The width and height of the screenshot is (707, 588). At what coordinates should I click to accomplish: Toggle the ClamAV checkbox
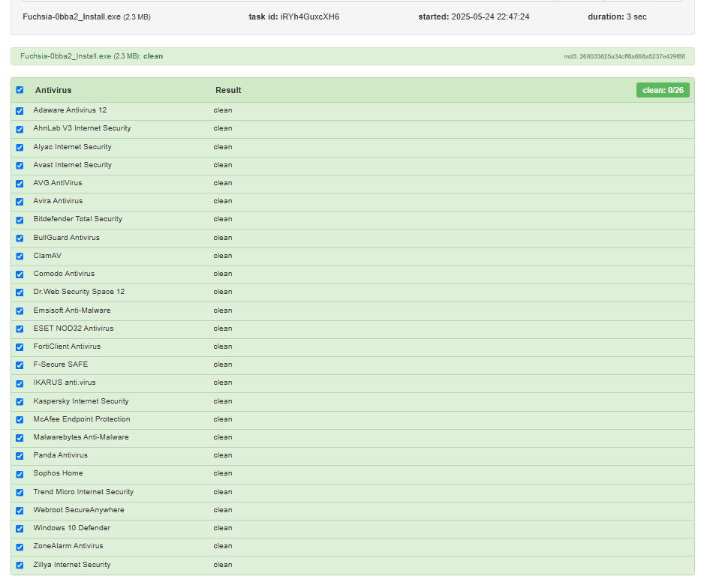tap(20, 256)
